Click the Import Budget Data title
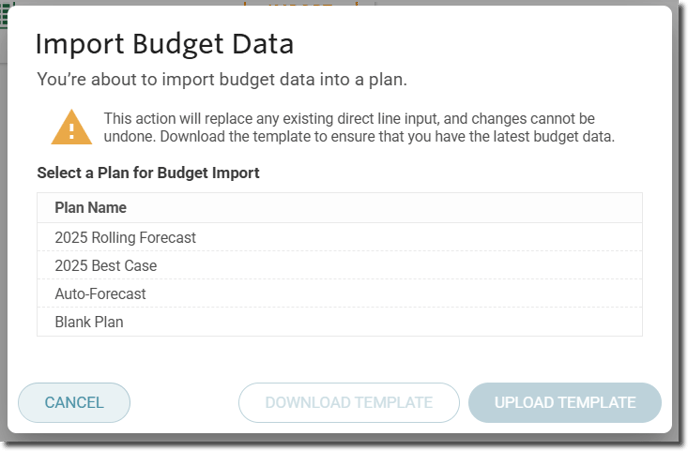 [x=165, y=44]
